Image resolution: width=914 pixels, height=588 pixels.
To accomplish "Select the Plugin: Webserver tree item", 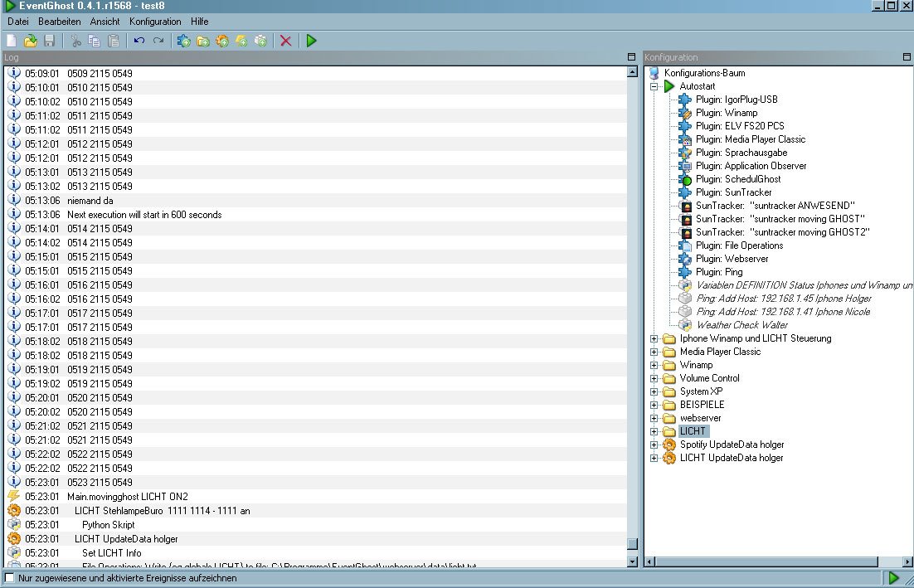I will tap(732, 259).
